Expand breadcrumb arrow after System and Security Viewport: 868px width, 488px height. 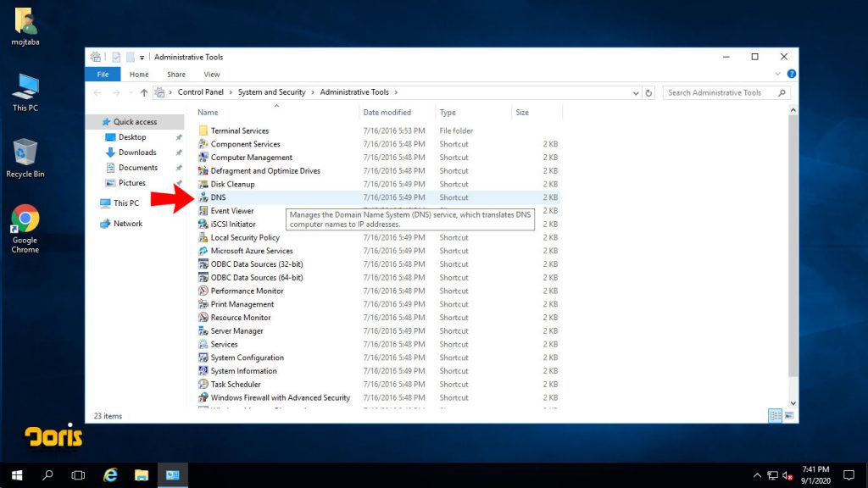[313, 92]
